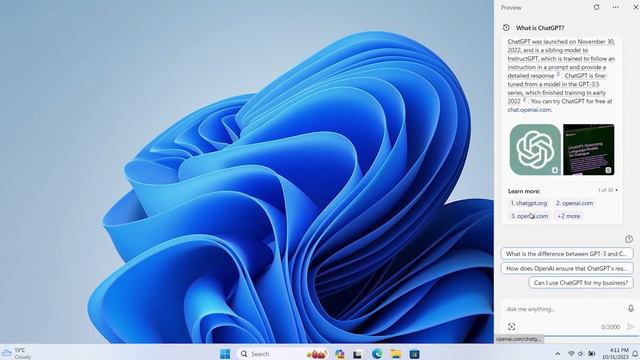The image size is (640, 360).
Task: Click the 'Preview' label in Copilot header
Action: click(511, 7)
